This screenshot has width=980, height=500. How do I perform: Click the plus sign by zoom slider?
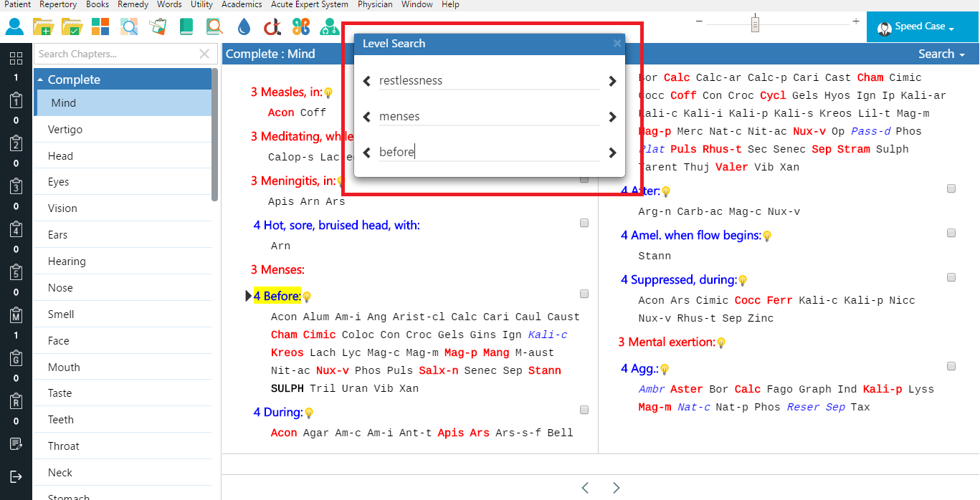tap(856, 22)
